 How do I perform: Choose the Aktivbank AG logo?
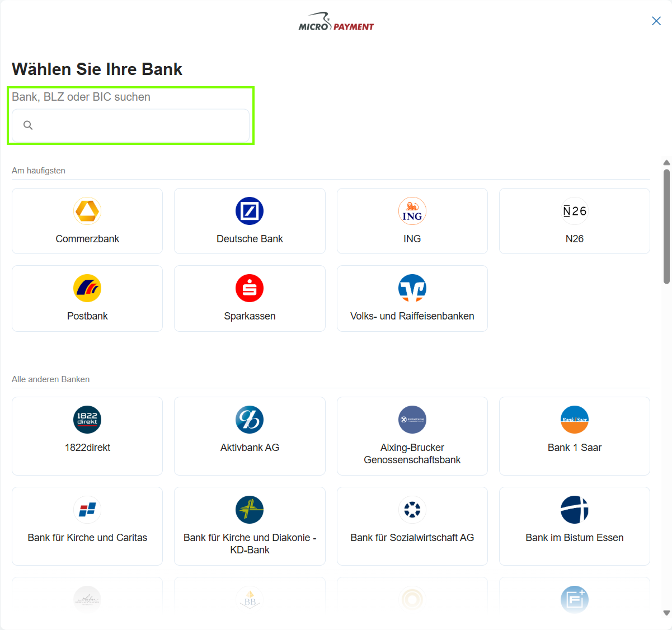(250, 420)
